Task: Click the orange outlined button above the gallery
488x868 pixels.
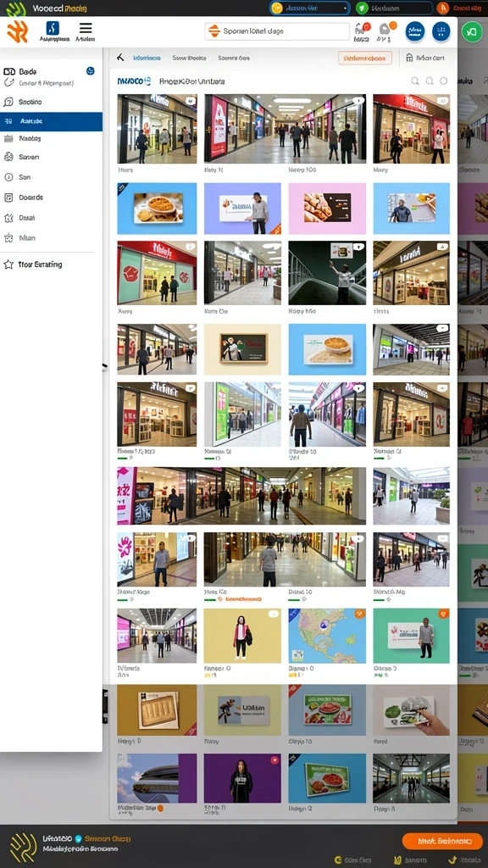Action: pos(364,58)
